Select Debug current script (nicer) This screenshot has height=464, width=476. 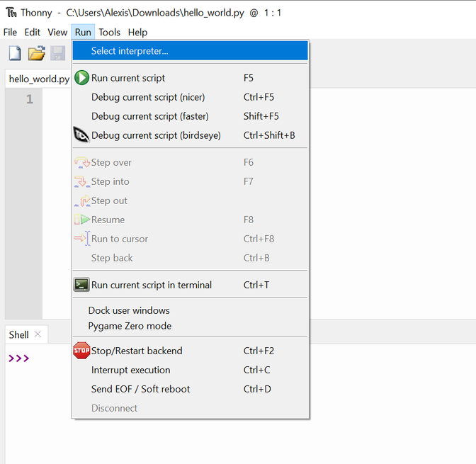point(148,97)
